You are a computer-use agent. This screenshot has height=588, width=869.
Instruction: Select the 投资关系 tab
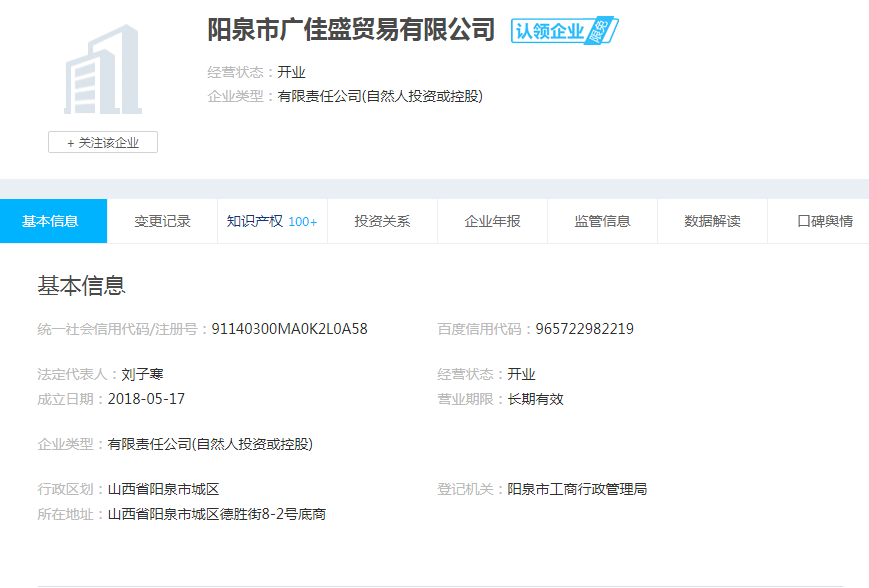pos(382,221)
